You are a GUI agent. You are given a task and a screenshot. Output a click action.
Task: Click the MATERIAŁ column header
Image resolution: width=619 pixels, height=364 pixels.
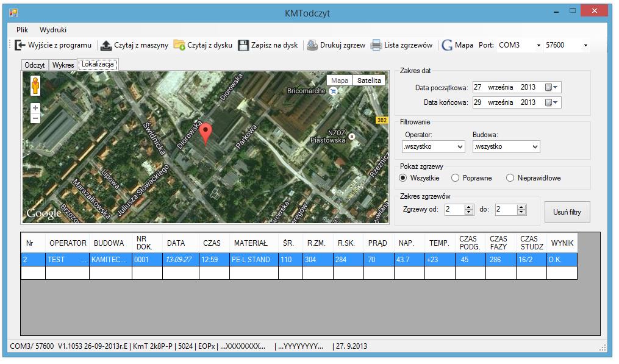[x=254, y=243]
